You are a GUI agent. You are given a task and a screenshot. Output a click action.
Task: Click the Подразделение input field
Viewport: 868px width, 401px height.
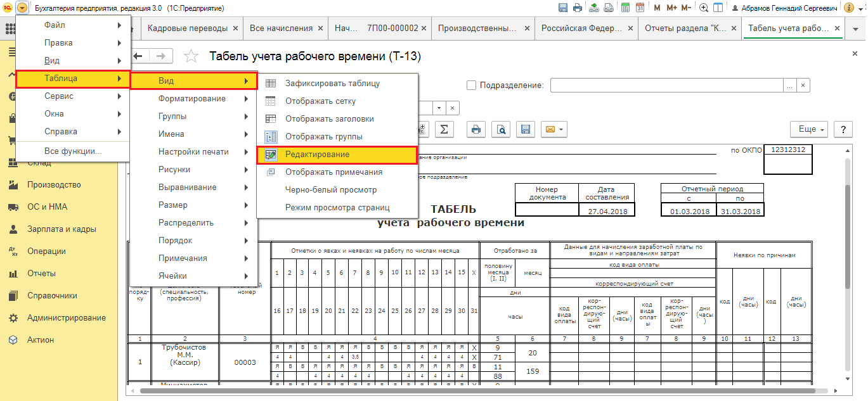(x=667, y=86)
